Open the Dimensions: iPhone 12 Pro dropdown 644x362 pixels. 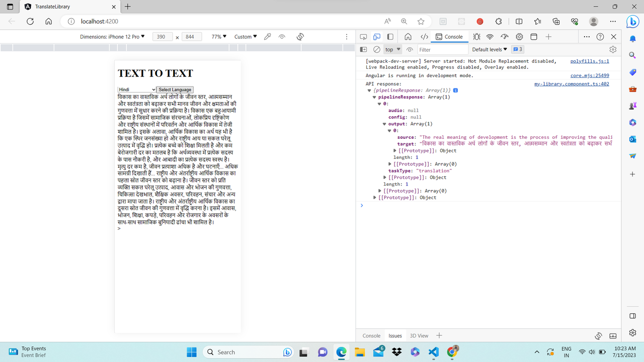112,37
